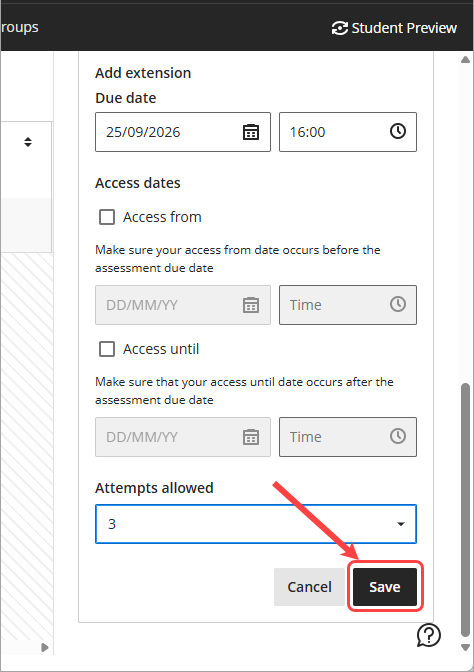Open Student Preview in top bar
The height and width of the screenshot is (672, 474).
pyautogui.click(x=394, y=28)
